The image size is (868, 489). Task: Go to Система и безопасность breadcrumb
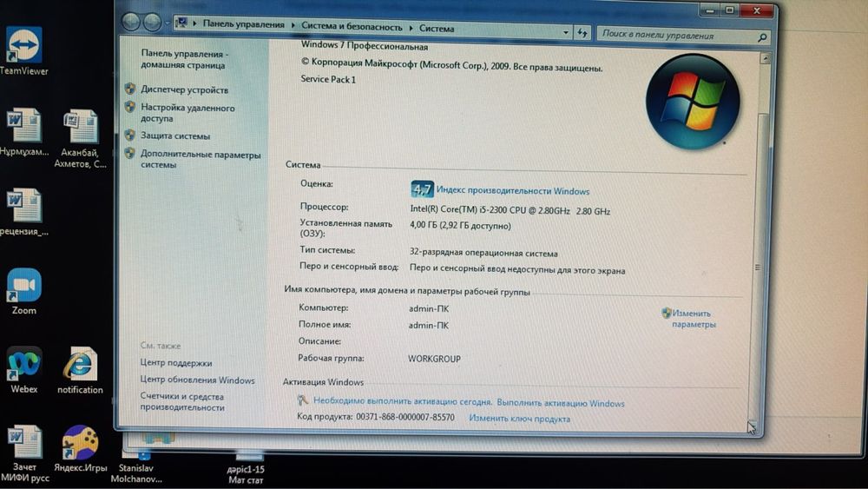point(352,26)
